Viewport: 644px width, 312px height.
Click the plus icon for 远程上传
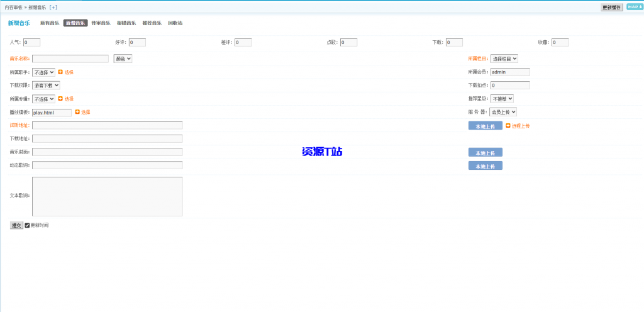pyautogui.click(x=508, y=126)
